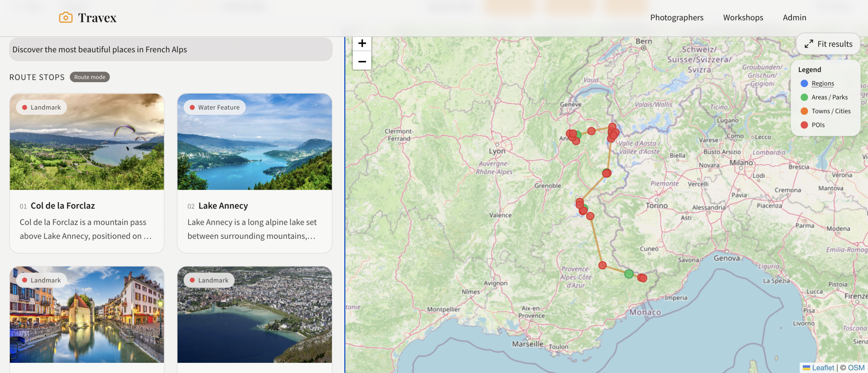Click Landmark tag on Col de la Forclaz card
Screen dimensions: 868x373
click(41, 108)
